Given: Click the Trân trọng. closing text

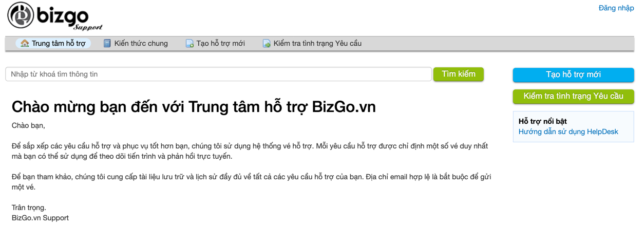Looking at the screenshot, I should (29, 208).
